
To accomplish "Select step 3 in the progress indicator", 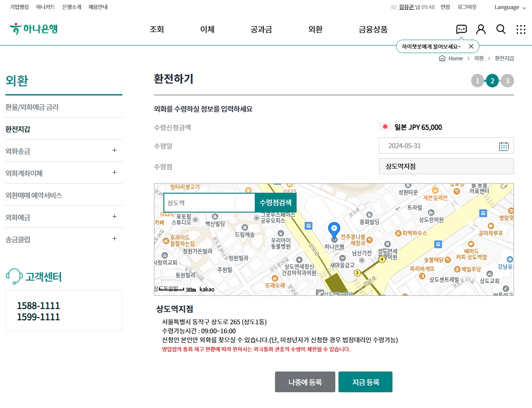I will click(x=507, y=81).
